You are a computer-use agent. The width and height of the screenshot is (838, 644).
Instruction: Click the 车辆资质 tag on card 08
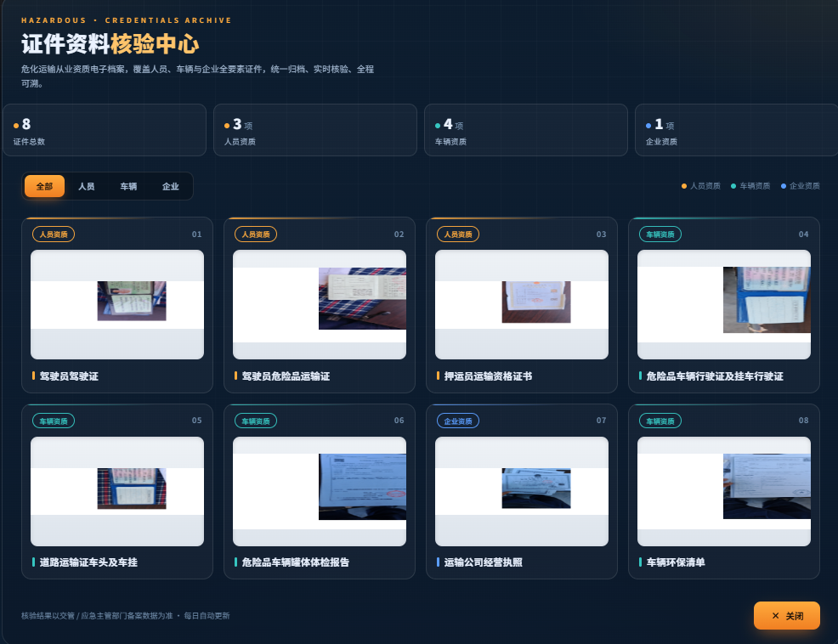point(660,421)
